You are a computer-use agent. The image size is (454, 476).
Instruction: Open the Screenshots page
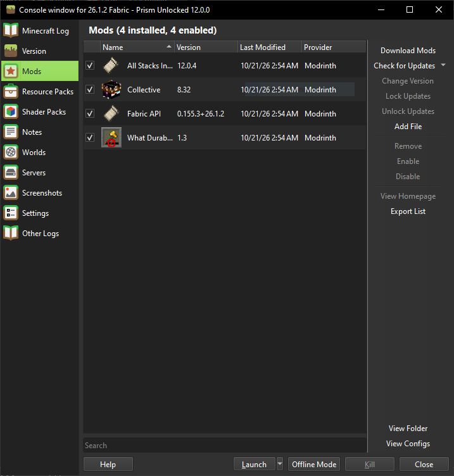(40, 193)
